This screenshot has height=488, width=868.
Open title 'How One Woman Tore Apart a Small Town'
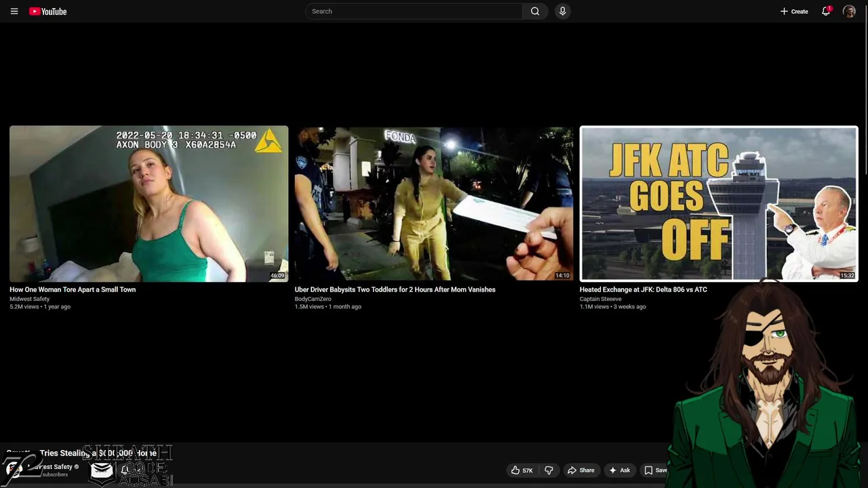click(x=73, y=289)
